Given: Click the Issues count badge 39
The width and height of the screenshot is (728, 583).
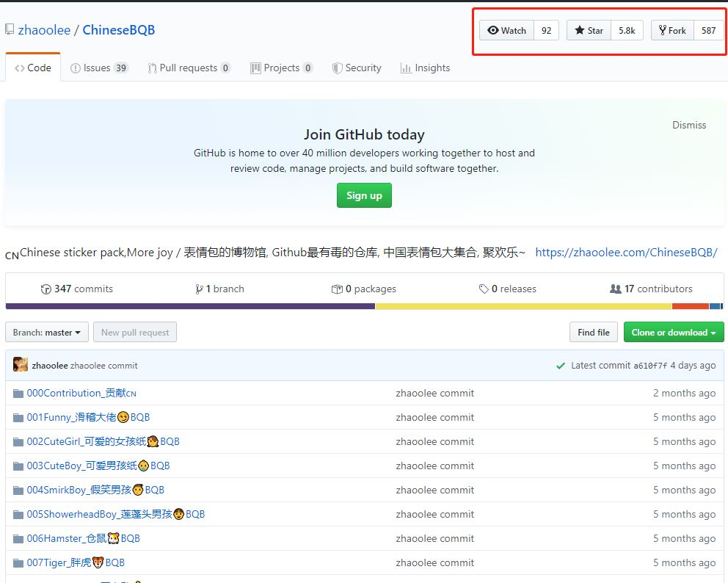Looking at the screenshot, I should [121, 68].
